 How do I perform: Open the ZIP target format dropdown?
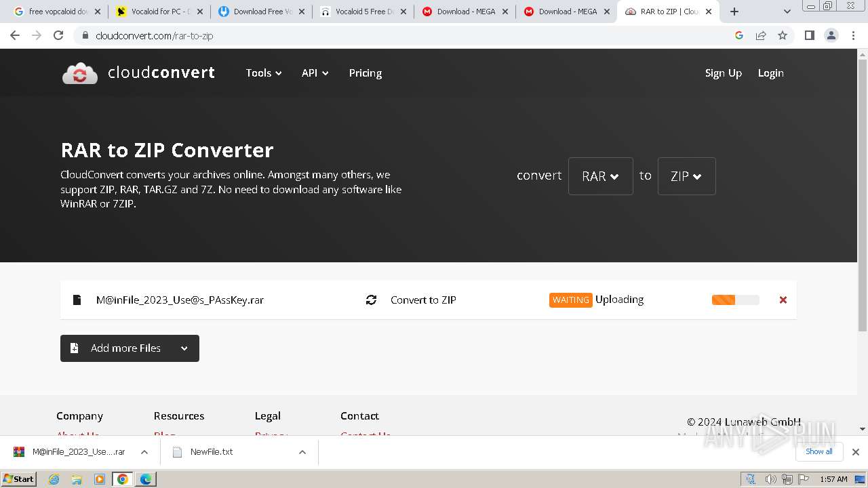click(x=686, y=176)
